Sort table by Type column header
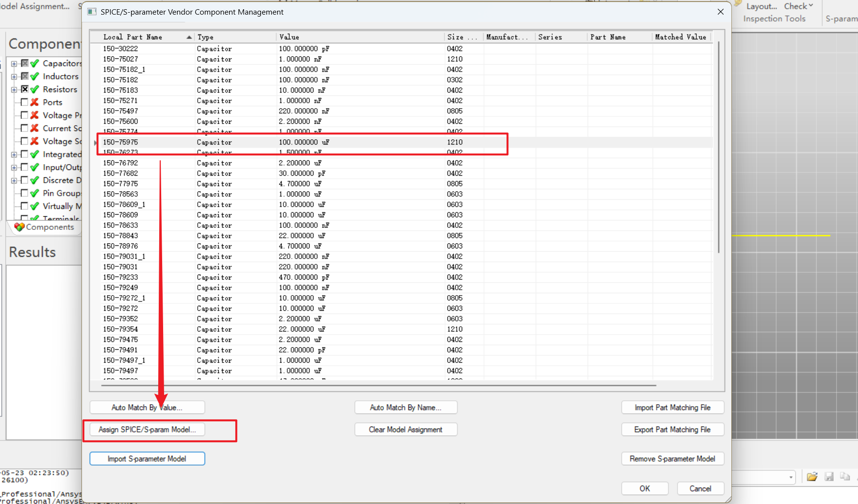 [x=235, y=37]
